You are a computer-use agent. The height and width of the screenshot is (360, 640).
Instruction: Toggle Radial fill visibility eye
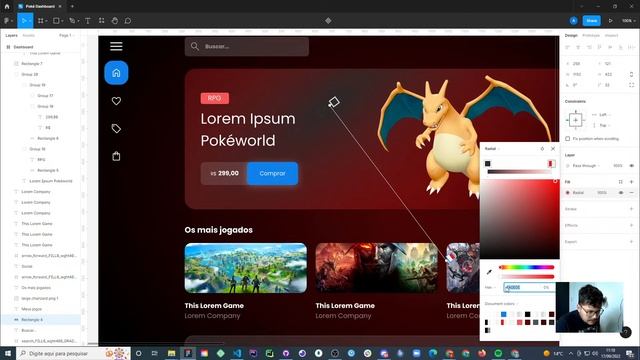[x=621, y=193]
